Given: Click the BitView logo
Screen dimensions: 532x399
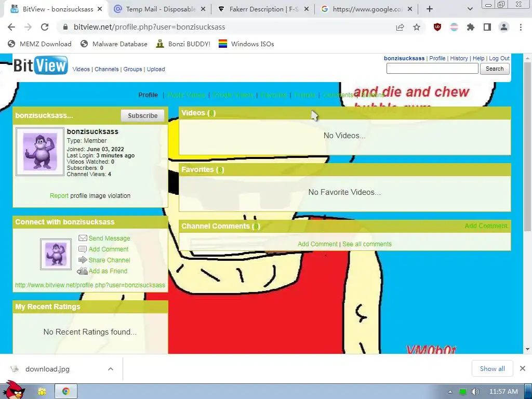Looking at the screenshot, I should click(41, 65).
